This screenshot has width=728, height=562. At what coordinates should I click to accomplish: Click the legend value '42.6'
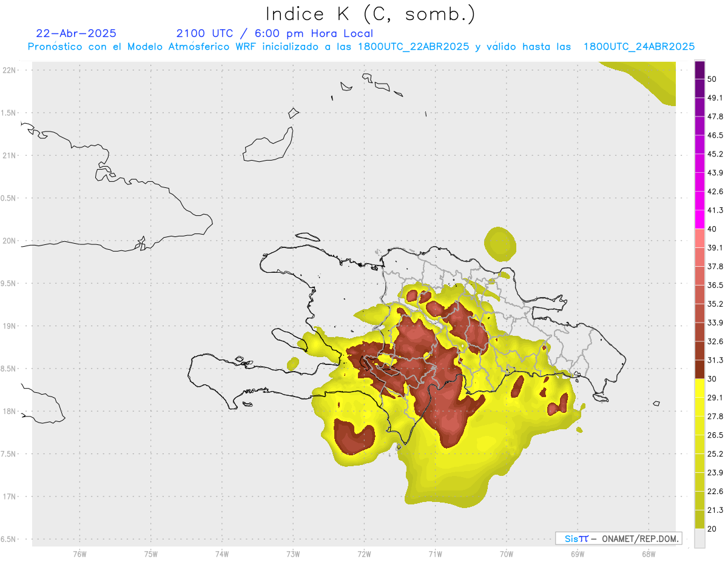715,192
